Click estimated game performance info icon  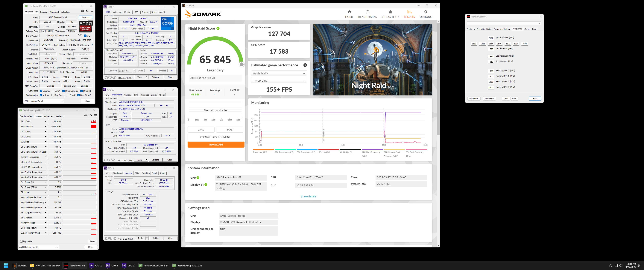coord(305,65)
